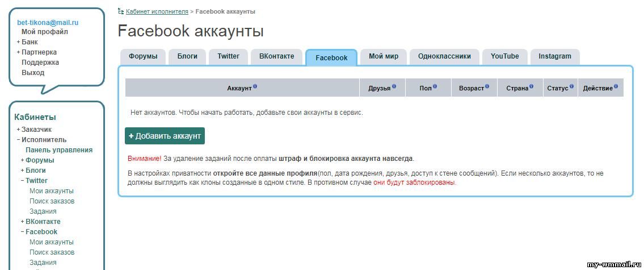Open the Instagram tab
The width and height of the screenshot is (644, 270).
(555, 57)
